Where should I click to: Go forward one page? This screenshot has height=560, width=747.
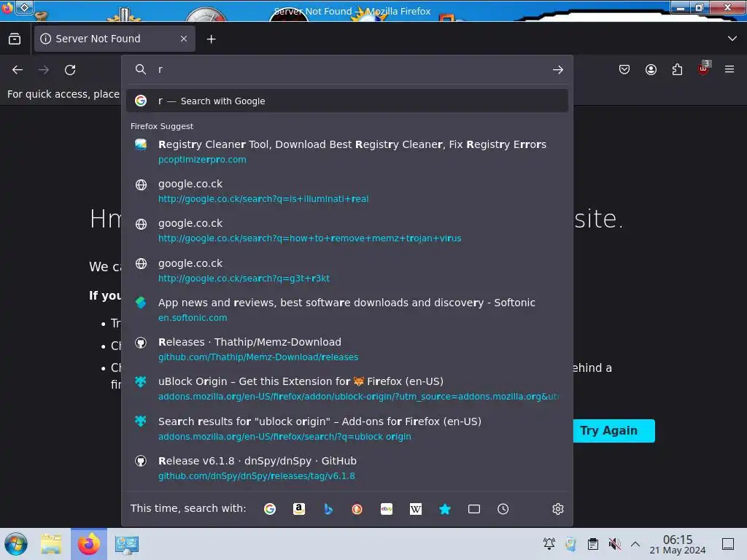pos(44,70)
